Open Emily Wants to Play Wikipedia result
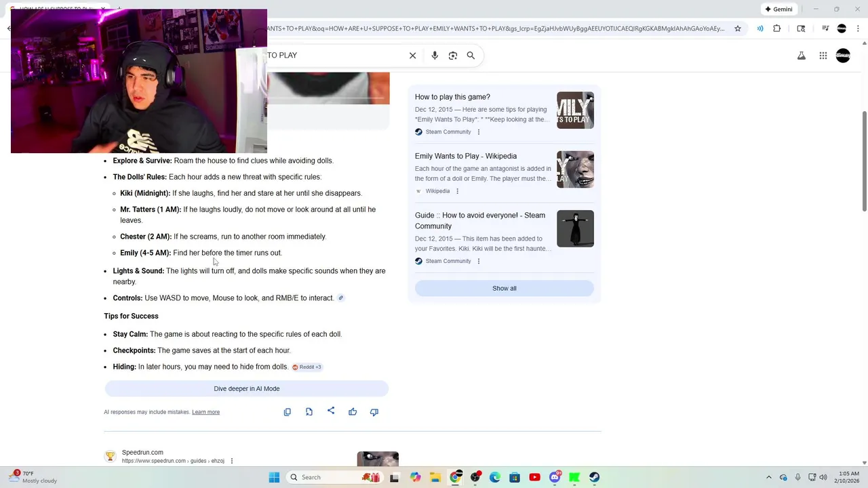The image size is (868, 488). tap(466, 156)
